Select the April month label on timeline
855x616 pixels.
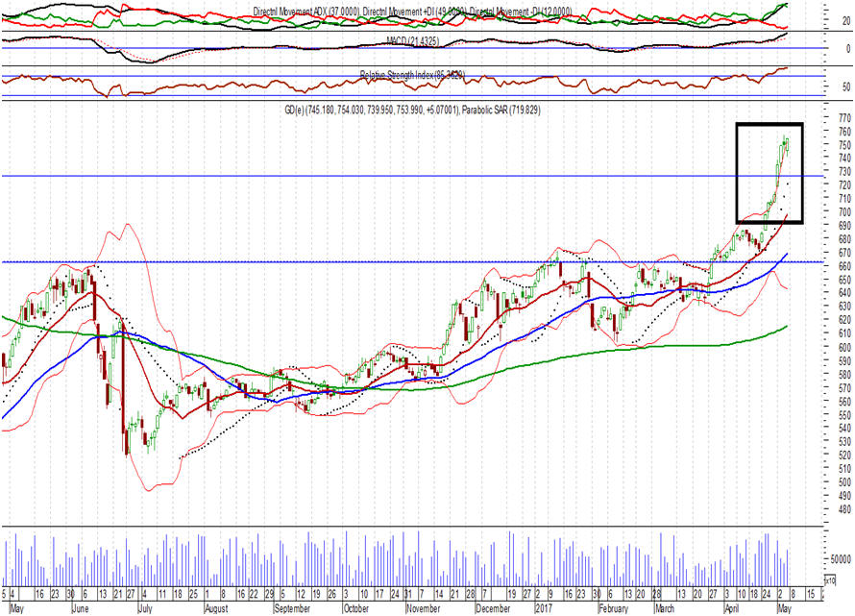click(732, 608)
